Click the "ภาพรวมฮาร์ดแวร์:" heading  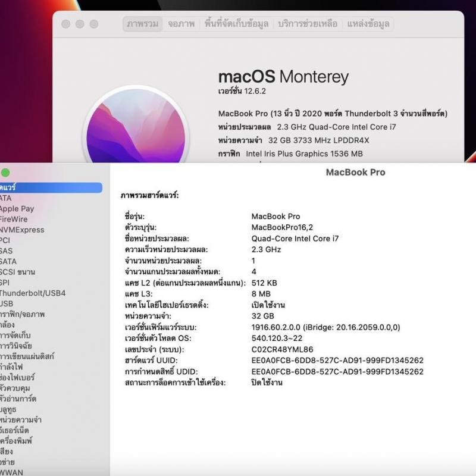pos(150,195)
